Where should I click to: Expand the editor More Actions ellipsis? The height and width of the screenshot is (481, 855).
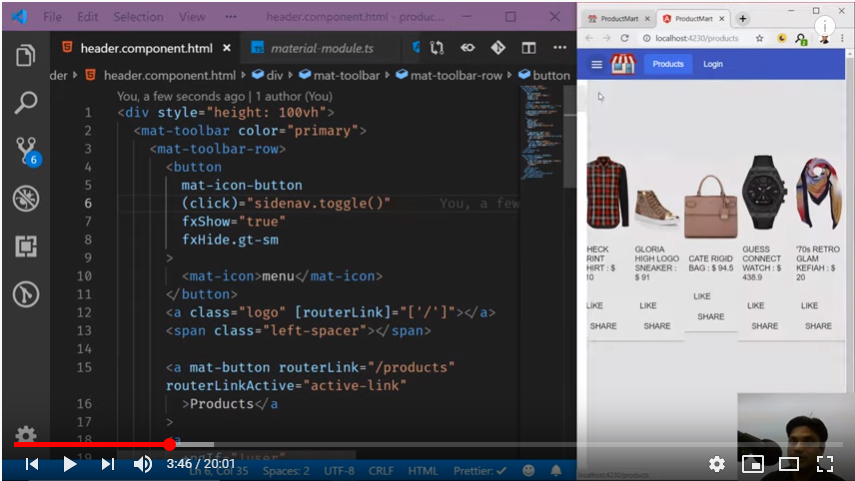click(x=560, y=48)
